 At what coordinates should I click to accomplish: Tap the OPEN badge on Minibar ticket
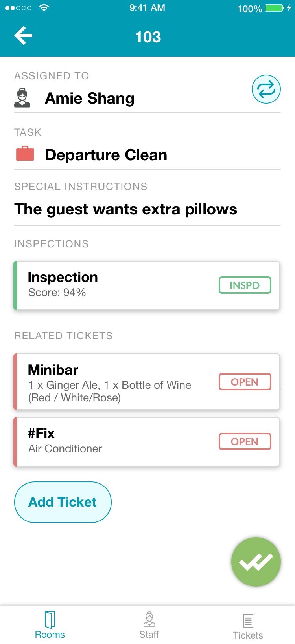click(x=245, y=382)
